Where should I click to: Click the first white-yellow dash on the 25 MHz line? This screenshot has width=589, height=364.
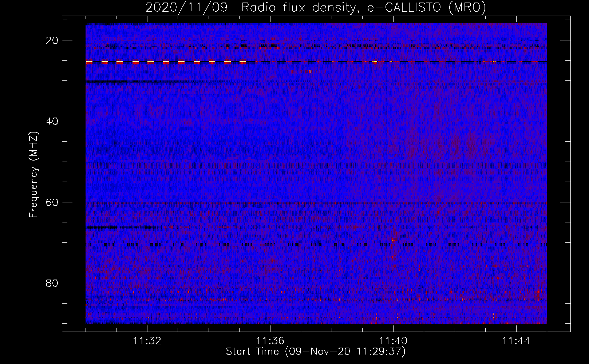click(89, 62)
